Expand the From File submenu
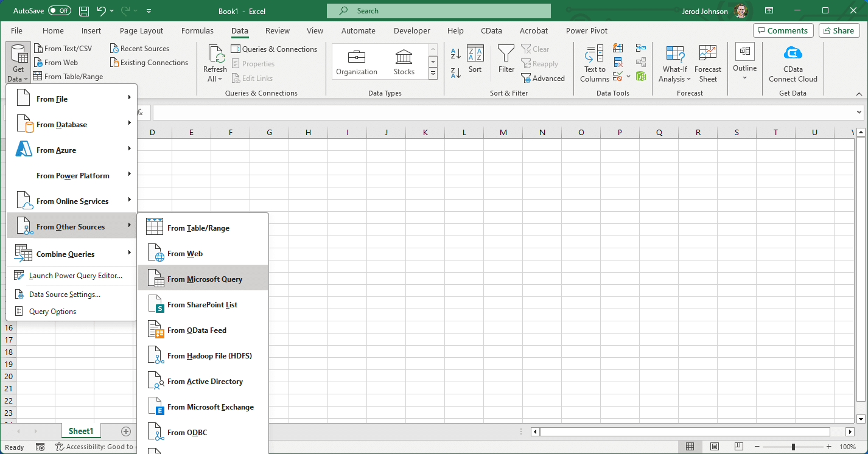This screenshot has width=868, height=454. (72, 99)
